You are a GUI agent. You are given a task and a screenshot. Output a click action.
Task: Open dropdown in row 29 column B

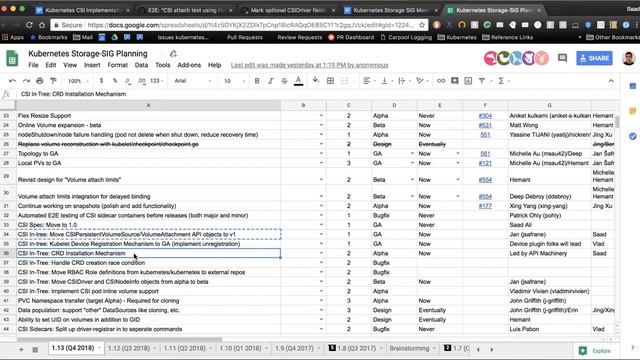(321, 180)
